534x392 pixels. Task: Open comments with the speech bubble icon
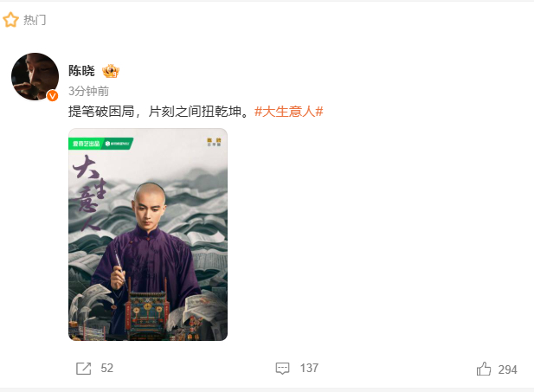click(282, 369)
